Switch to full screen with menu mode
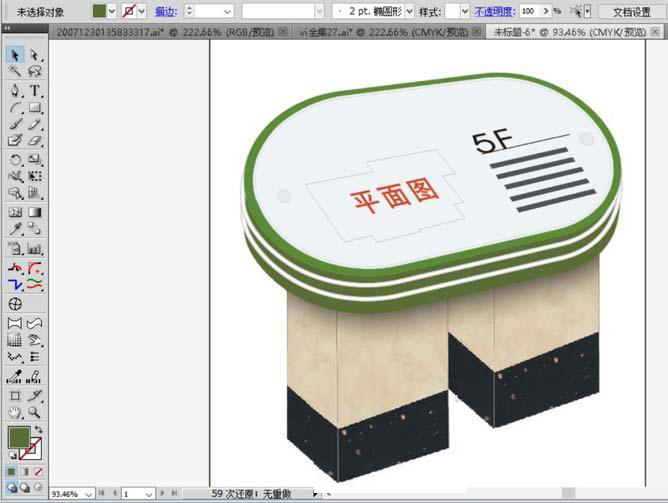 (x=25, y=487)
